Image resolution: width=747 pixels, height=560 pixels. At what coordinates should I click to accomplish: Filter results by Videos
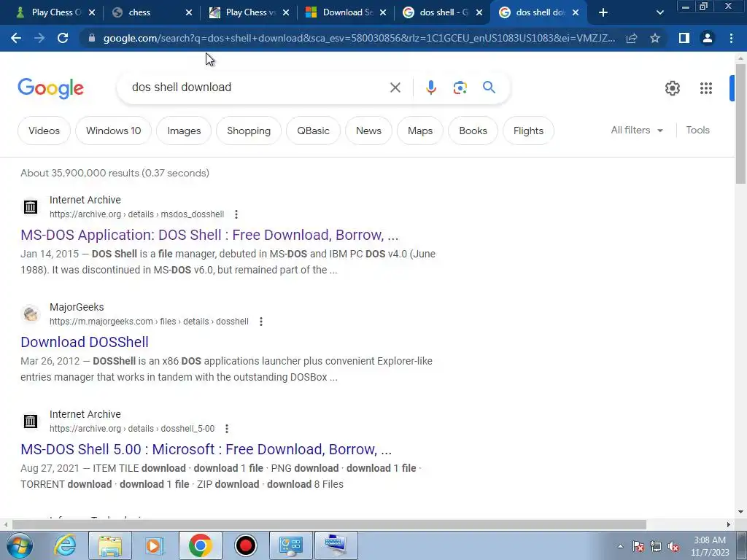click(44, 131)
